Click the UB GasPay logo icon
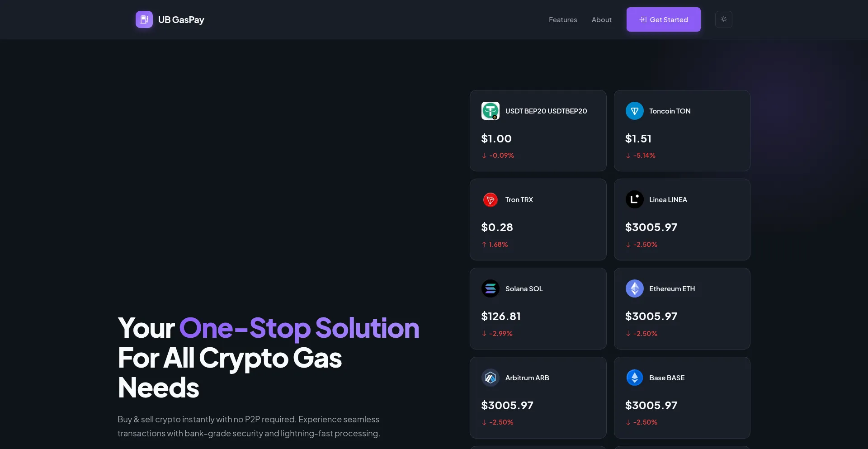The image size is (868, 449). coord(144,19)
